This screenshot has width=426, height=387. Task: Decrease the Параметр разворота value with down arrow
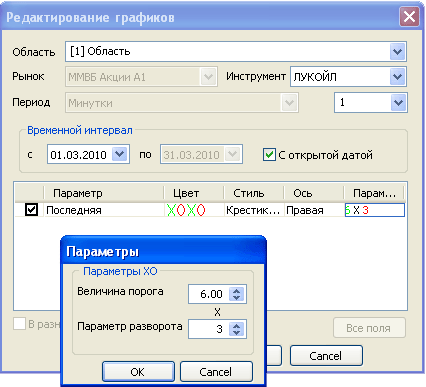click(x=236, y=332)
